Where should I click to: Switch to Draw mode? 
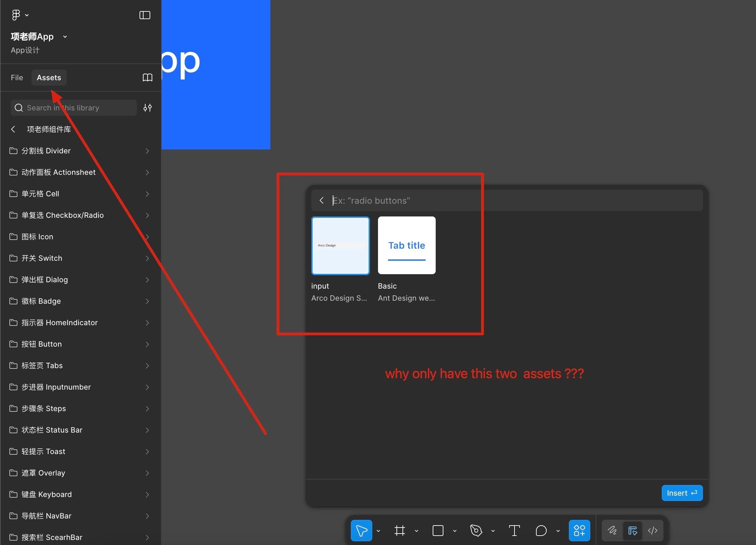[612, 531]
